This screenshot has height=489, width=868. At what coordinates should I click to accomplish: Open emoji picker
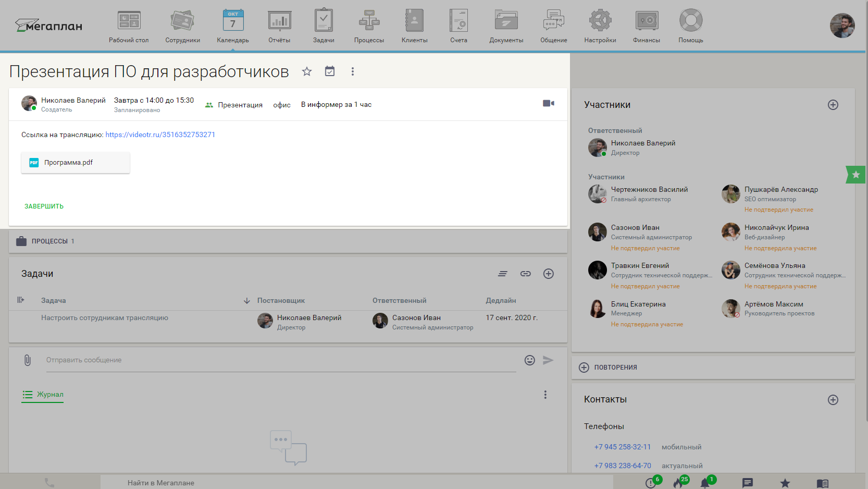click(x=530, y=360)
